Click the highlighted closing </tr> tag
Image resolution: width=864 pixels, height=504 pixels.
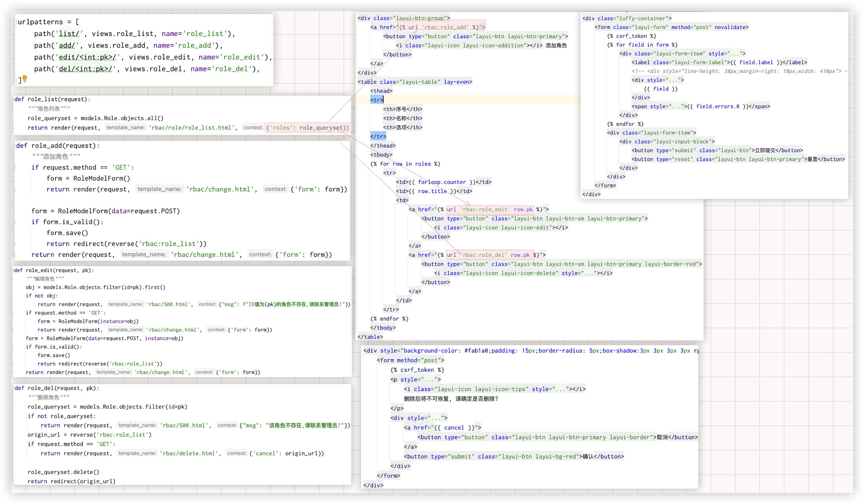(378, 136)
